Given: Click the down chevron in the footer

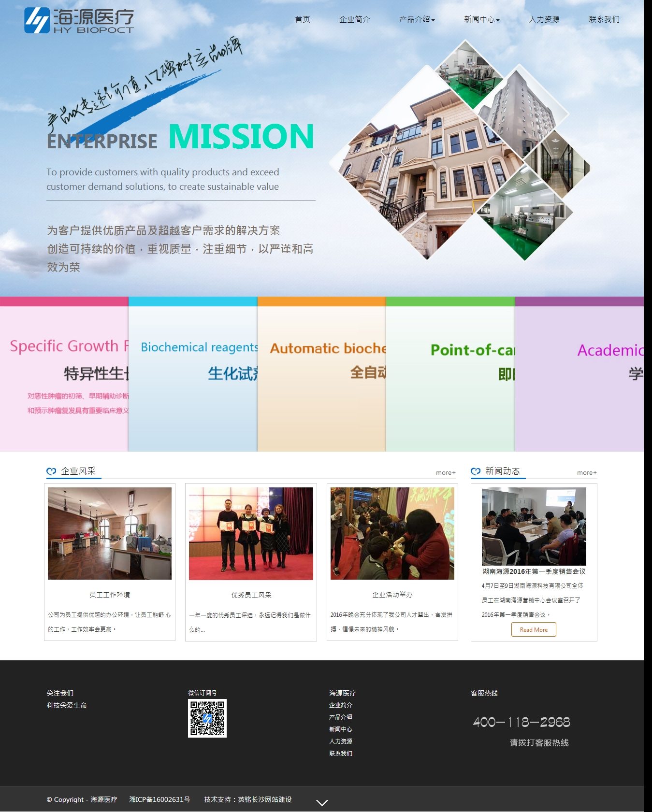Looking at the screenshot, I should [322, 802].
